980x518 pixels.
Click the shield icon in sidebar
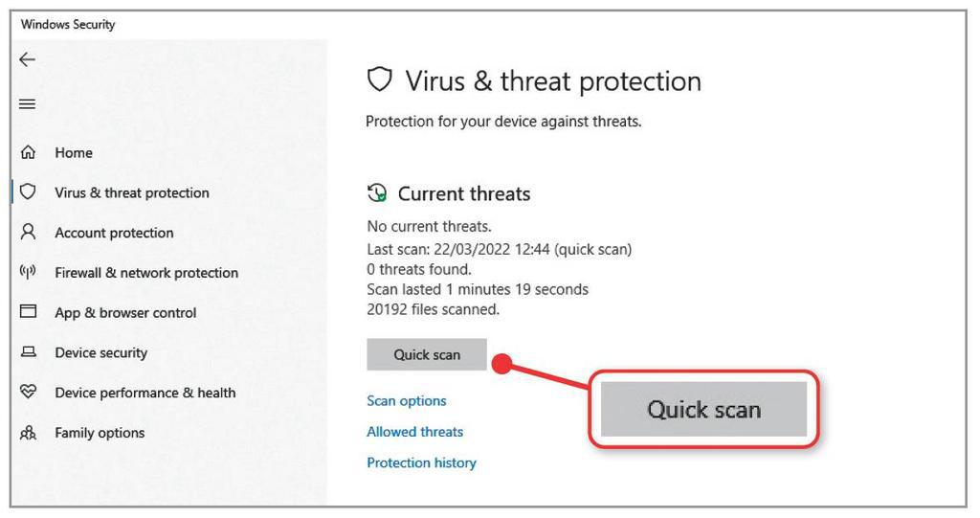point(28,191)
